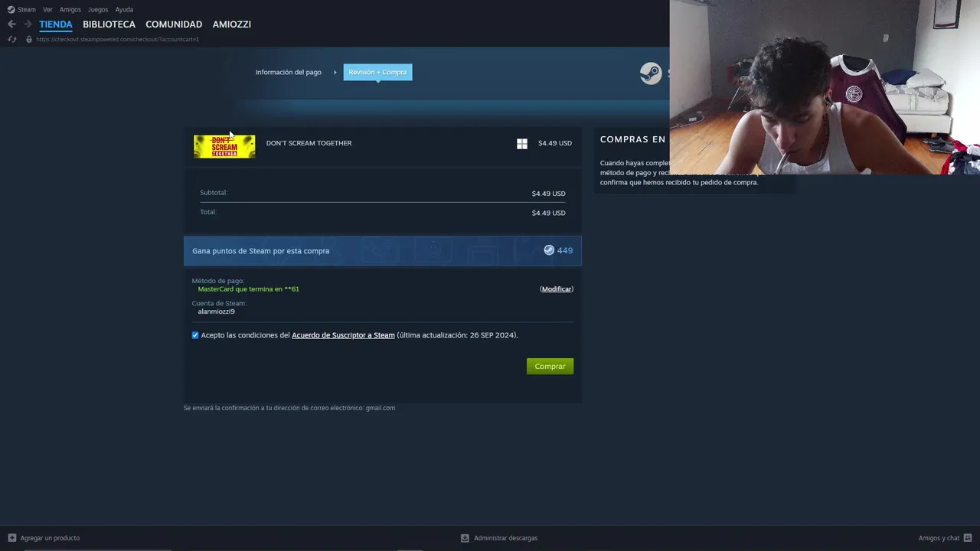
Task: Click the Steam logo in the header
Action: [651, 73]
